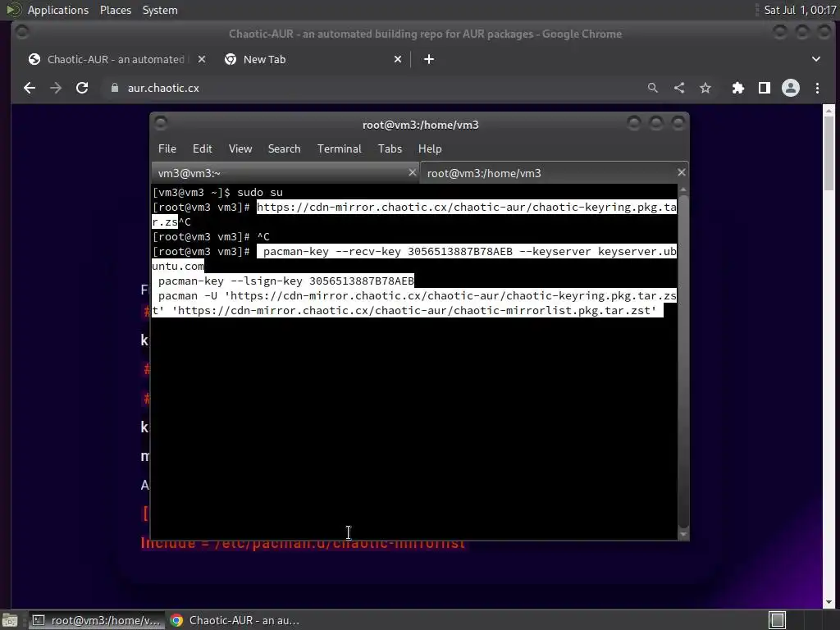Screen dimensions: 840x630
Task: Select the root@vm3 terminal taskbar button
Action: 95,620
